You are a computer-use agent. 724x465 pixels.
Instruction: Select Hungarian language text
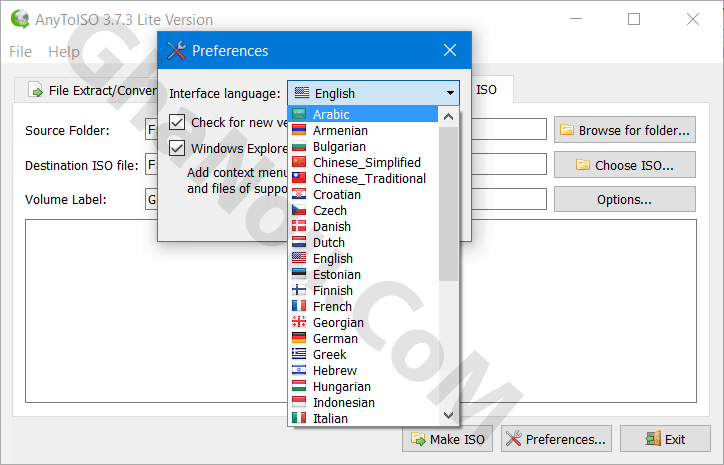[x=342, y=386]
